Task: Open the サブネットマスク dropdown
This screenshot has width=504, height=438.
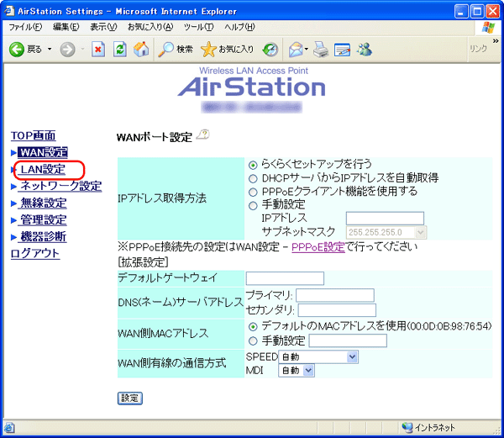Action: 386,233
